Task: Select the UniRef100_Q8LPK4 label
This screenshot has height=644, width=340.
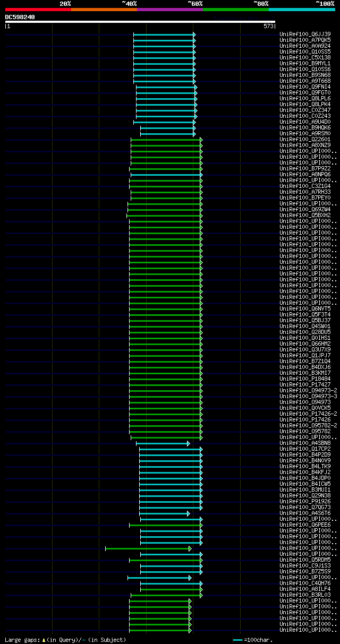Action: tap(305, 104)
